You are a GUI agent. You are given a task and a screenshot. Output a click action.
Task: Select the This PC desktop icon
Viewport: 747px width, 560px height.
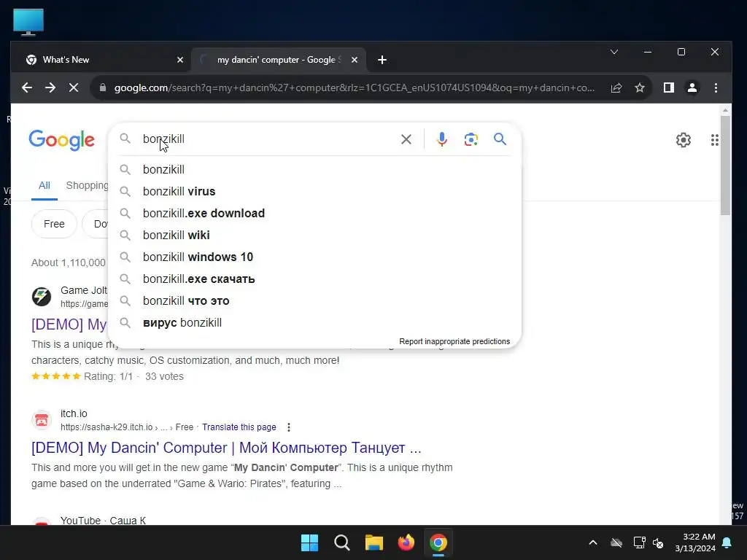pos(28,22)
